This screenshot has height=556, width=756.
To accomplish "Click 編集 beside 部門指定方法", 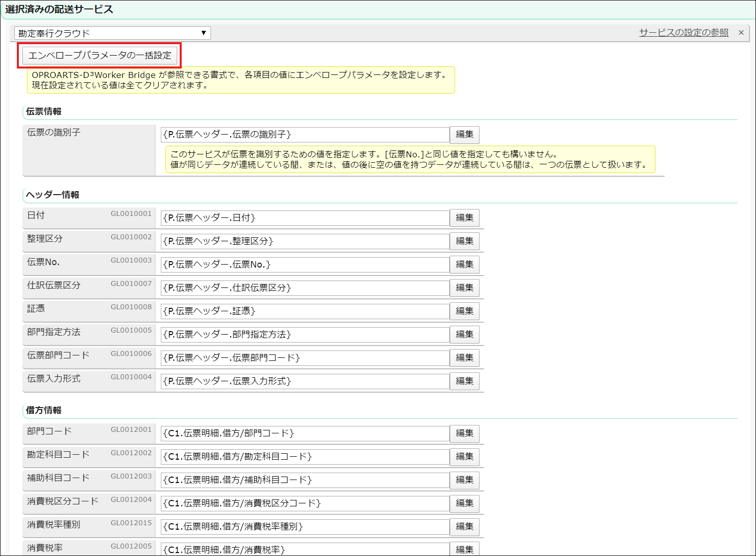I will click(x=464, y=335).
